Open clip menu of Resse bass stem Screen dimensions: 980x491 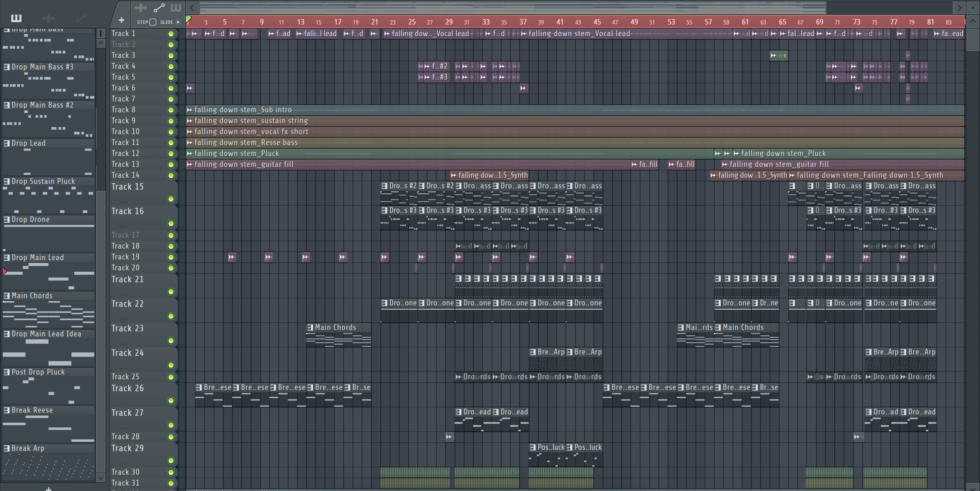pyautogui.click(x=190, y=143)
